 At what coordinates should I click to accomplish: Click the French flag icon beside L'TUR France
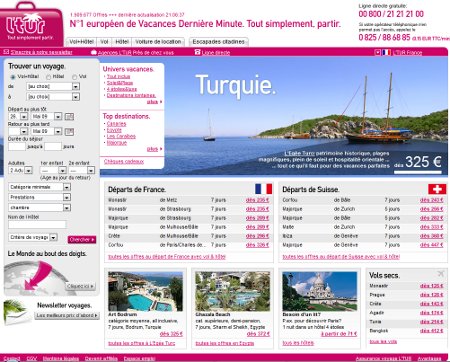pos(386,52)
